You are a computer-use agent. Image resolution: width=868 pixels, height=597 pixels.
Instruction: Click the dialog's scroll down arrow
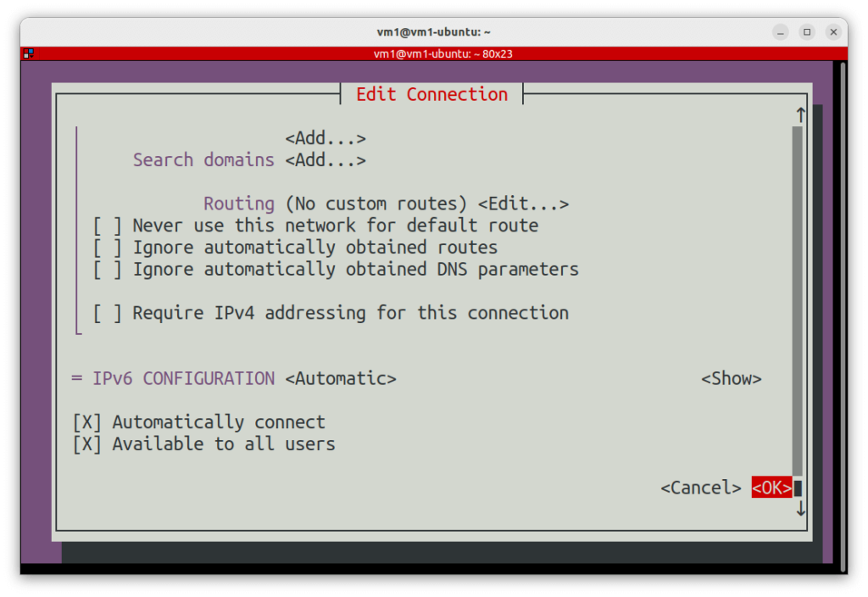(800, 509)
